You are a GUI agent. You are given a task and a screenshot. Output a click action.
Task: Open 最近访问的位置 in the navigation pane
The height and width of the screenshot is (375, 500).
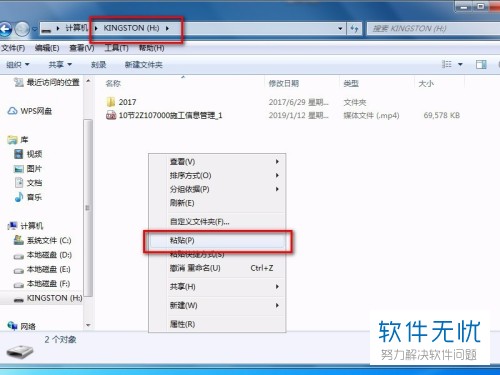[53, 82]
